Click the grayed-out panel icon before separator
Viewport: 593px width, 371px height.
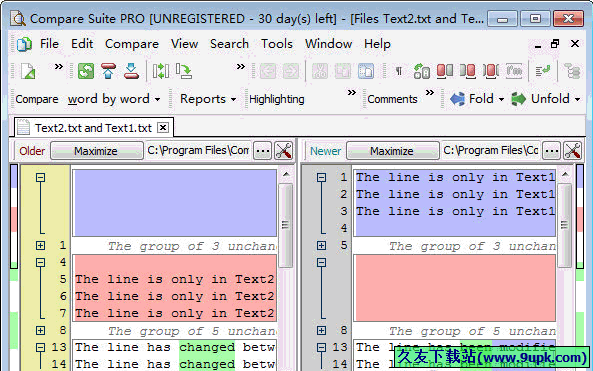click(514, 71)
